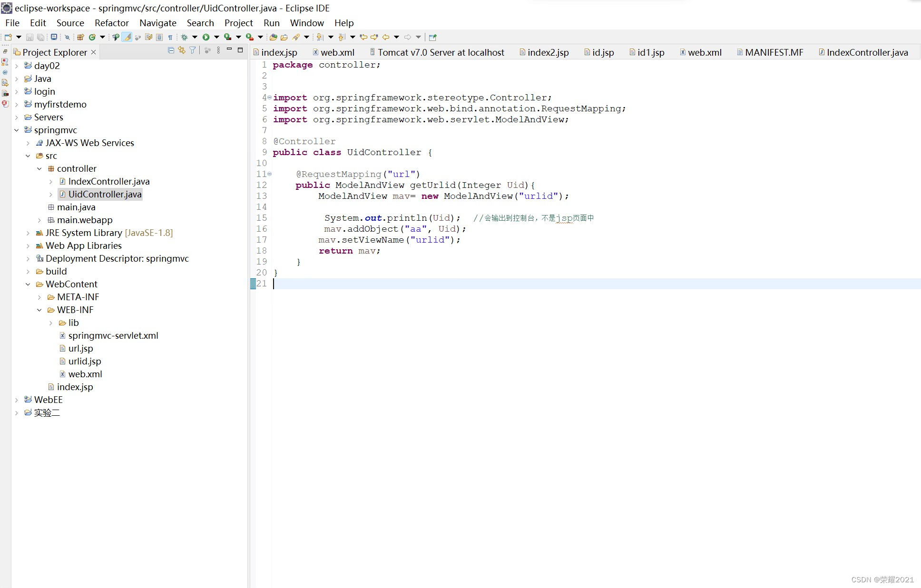
Task: Click on IndexController.java file
Action: coord(109,181)
